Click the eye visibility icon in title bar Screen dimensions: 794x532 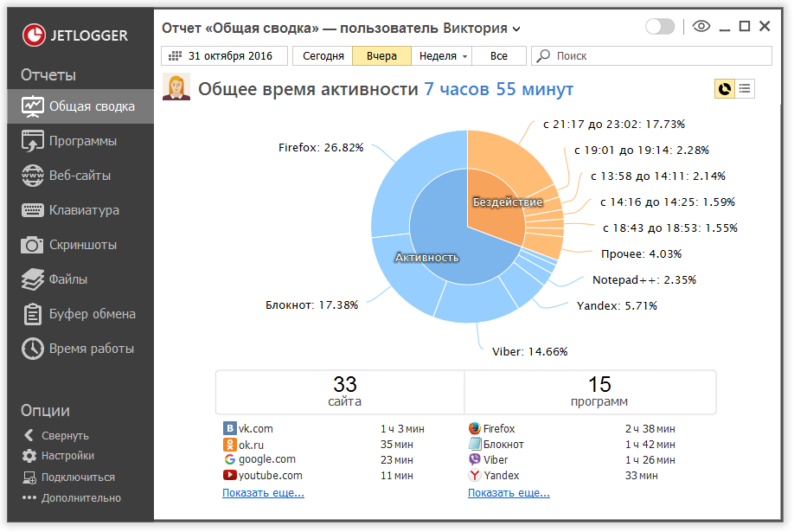click(701, 27)
